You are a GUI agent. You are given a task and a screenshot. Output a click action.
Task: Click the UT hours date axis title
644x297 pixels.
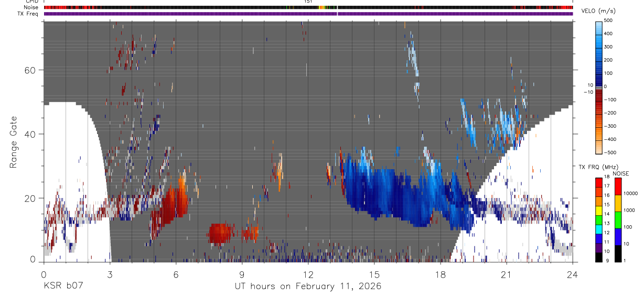pyautogui.click(x=307, y=287)
